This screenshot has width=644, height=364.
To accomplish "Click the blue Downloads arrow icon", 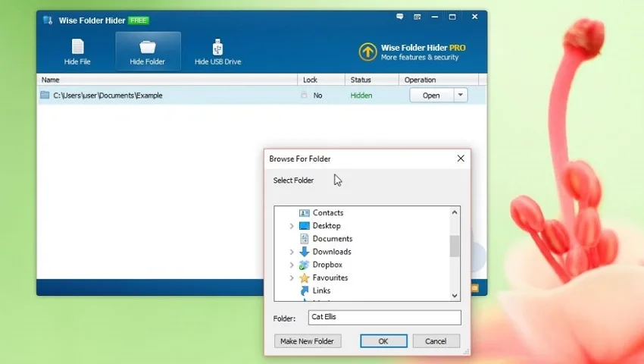I will pos(305,251).
